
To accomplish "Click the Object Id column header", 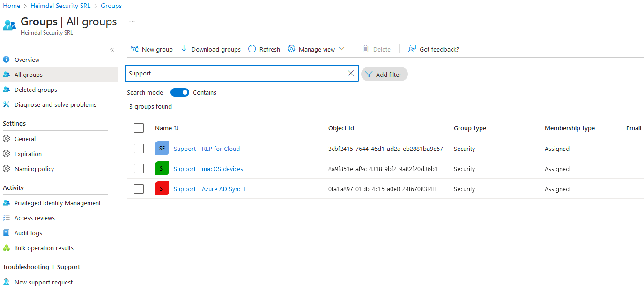I will pos(341,128).
